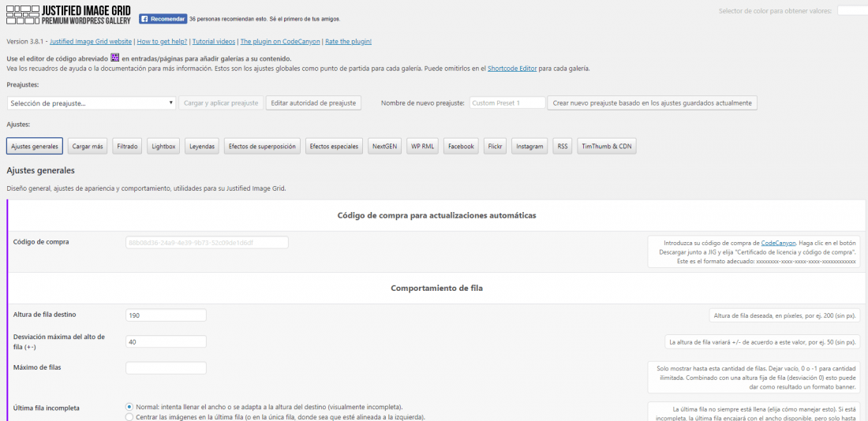Select 'Centrar las imágenes en la última fila'

129,416
